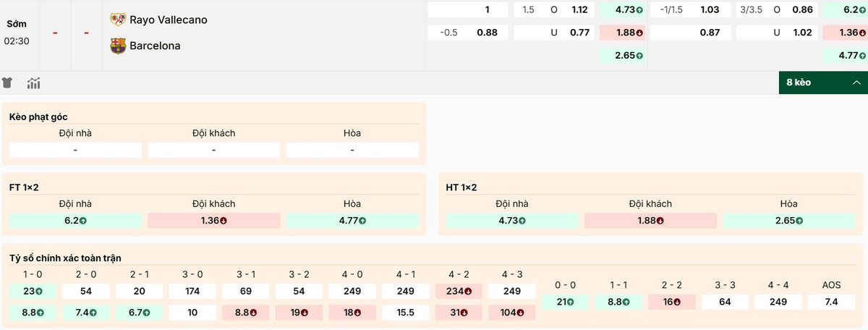Pick correct score 3-0 odds 174
Screen dimensions: 868x330
tap(192, 292)
